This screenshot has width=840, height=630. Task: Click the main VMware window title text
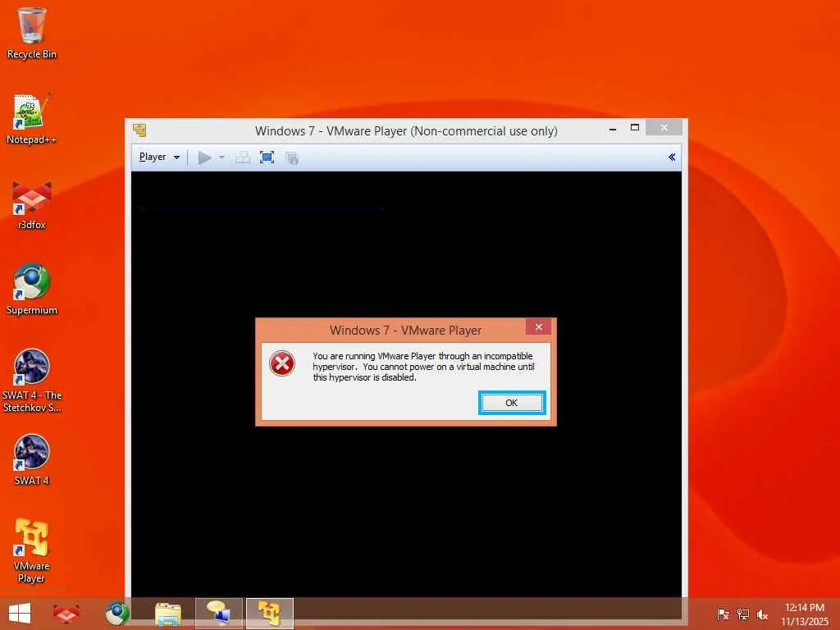[406, 130]
